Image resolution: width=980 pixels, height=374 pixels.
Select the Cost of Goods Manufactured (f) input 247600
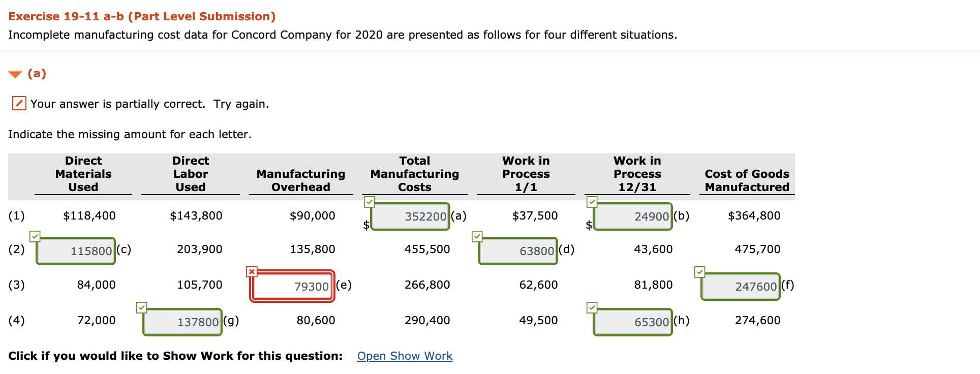(x=741, y=287)
